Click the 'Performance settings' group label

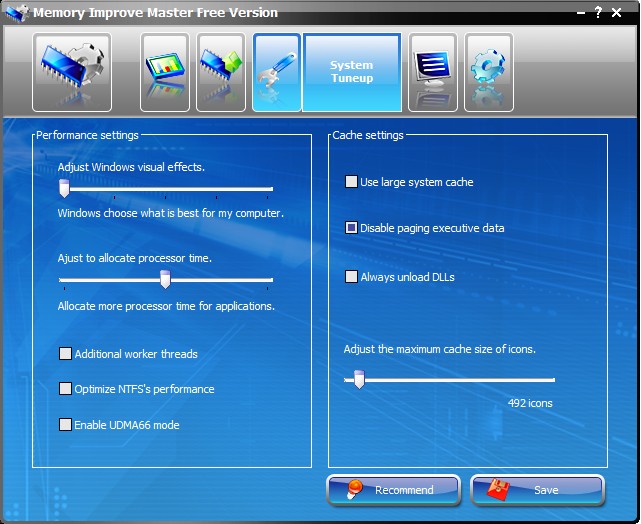click(x=87, y=135)
